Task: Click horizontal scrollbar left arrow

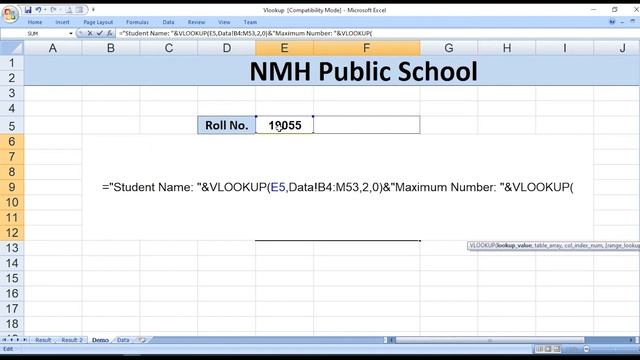Action: 391,340
